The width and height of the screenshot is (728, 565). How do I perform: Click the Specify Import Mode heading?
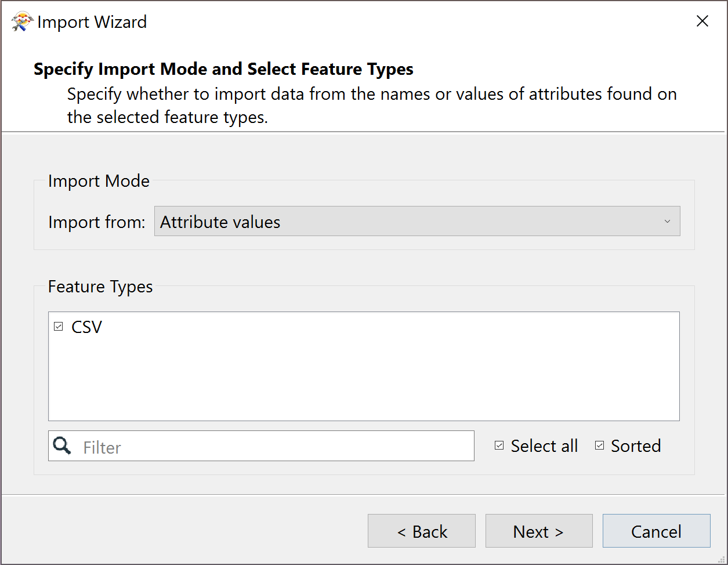point(223,69)
